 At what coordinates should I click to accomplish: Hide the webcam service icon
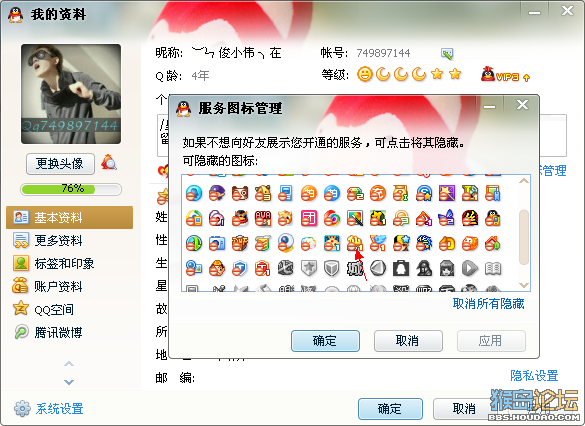tap(286, 243)
